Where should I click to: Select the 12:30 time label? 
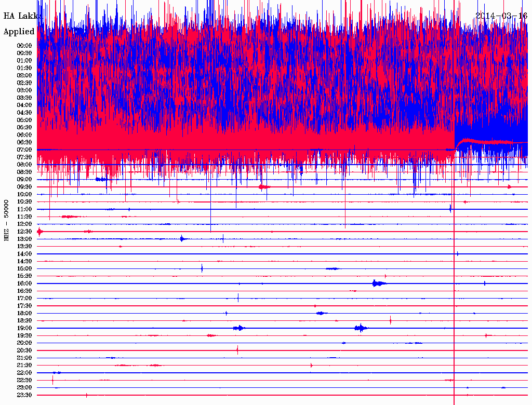click(24, 232)
